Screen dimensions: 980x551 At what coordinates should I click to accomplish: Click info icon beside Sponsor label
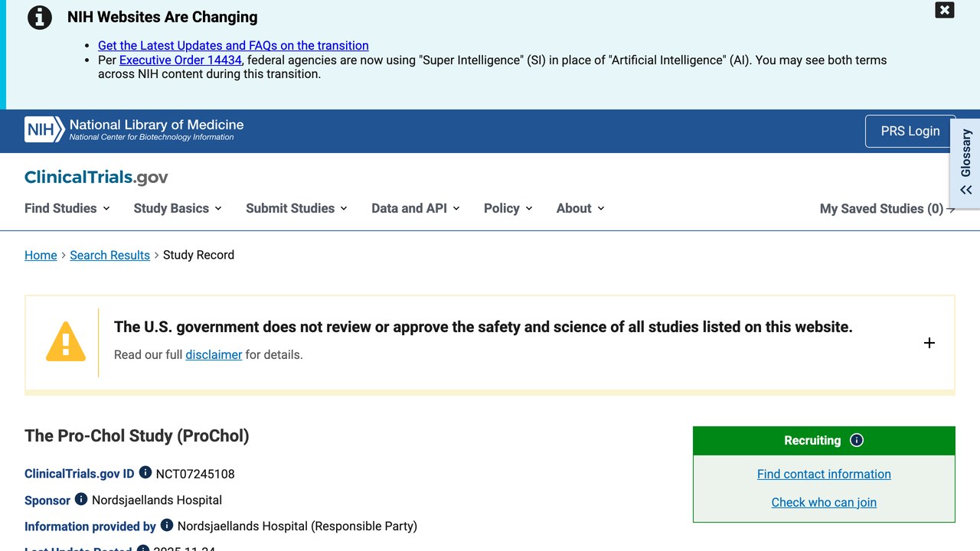coord(81,499)
